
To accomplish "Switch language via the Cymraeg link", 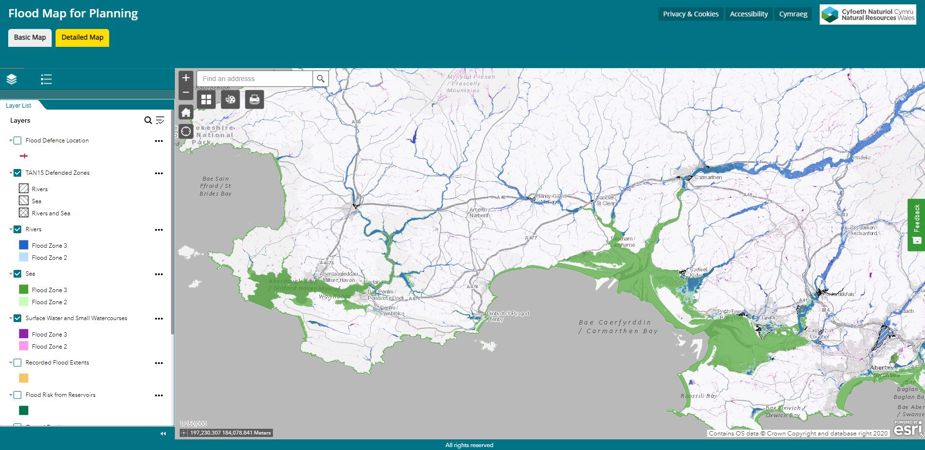I will coord(792,14).
